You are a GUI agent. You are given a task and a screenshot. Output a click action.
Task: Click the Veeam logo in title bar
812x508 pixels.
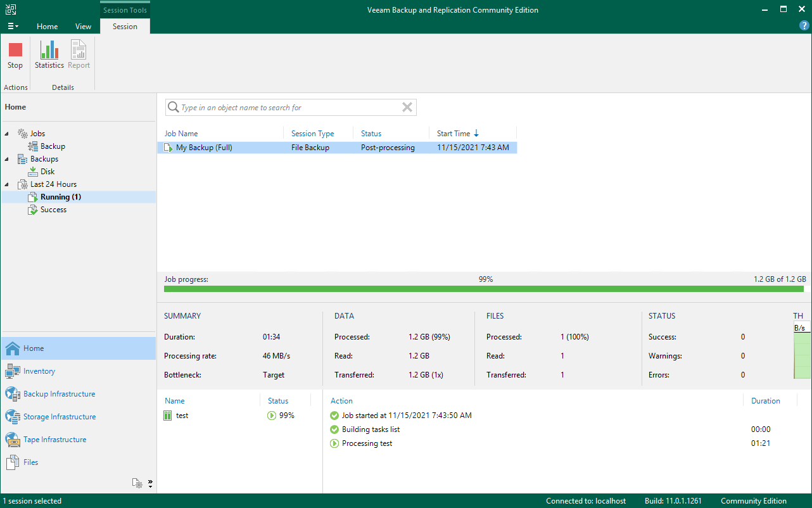pos(11,10)
